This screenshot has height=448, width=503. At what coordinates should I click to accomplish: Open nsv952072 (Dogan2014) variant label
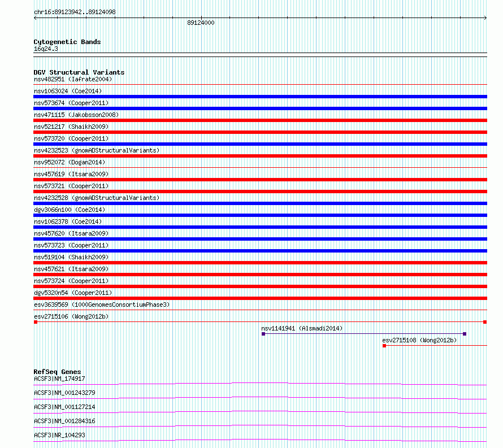click(x=70, y=162)
